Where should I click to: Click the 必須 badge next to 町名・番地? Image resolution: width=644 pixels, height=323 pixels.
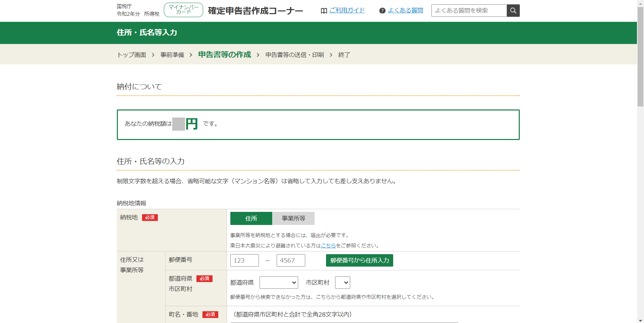pos(210,315)
